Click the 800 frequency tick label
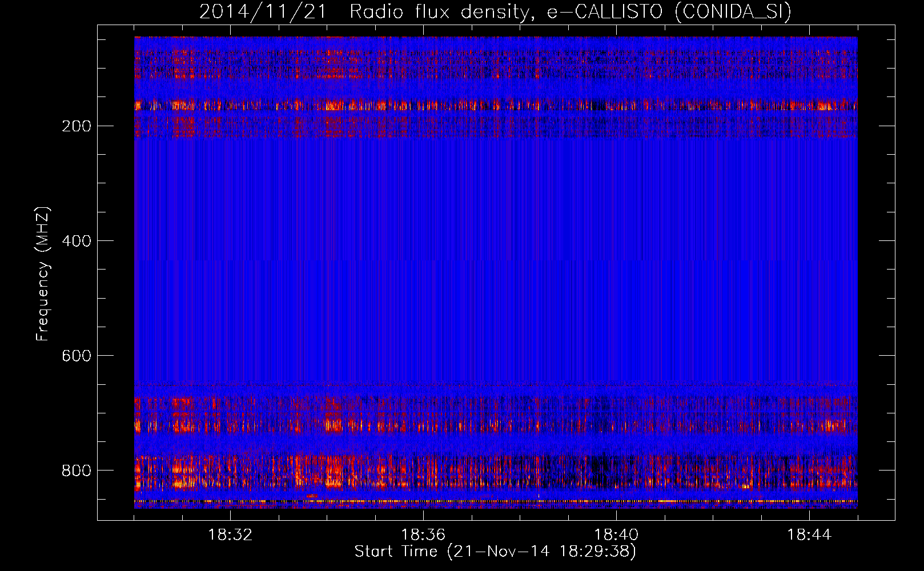The image size is (924, 571). [x=76, y=471]
